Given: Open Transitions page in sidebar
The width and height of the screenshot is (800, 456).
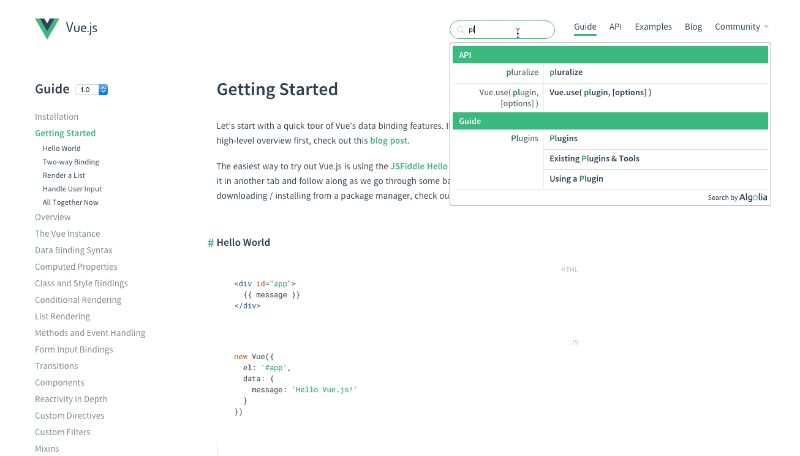Looking at the screenshot, I should 56,366.
